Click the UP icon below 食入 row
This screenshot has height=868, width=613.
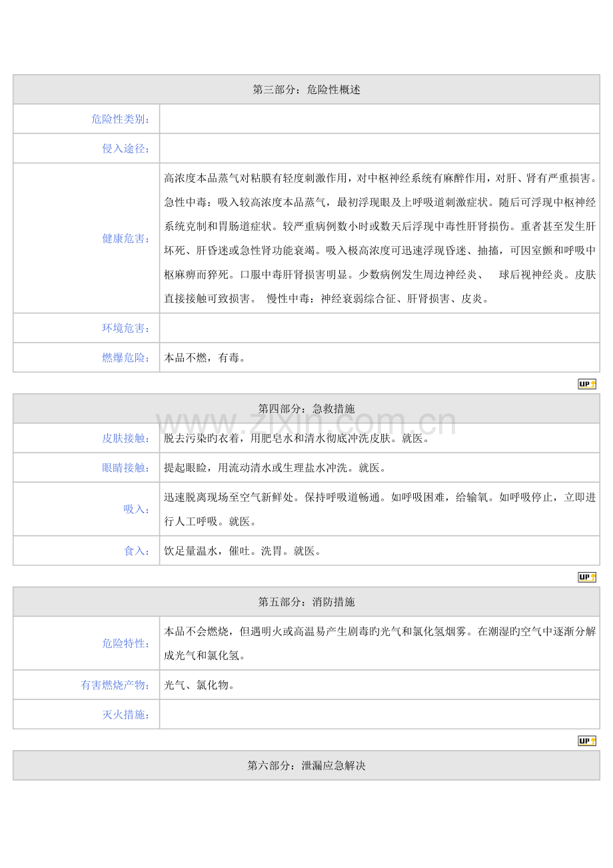click(x=587, y=577)
